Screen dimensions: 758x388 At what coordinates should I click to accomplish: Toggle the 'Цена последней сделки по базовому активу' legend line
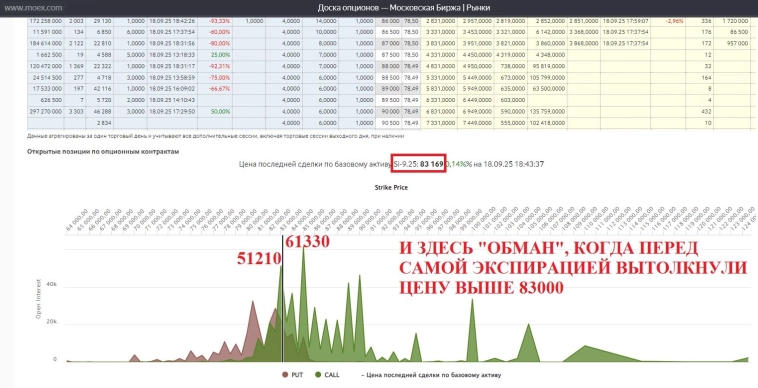[431, 374]
